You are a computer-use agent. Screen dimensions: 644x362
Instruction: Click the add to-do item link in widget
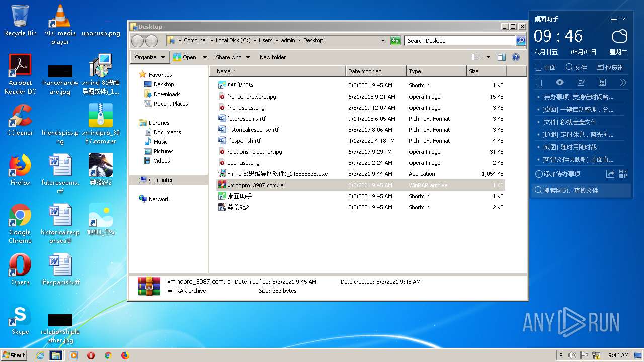pyautogui.click(x=558, y=174)
